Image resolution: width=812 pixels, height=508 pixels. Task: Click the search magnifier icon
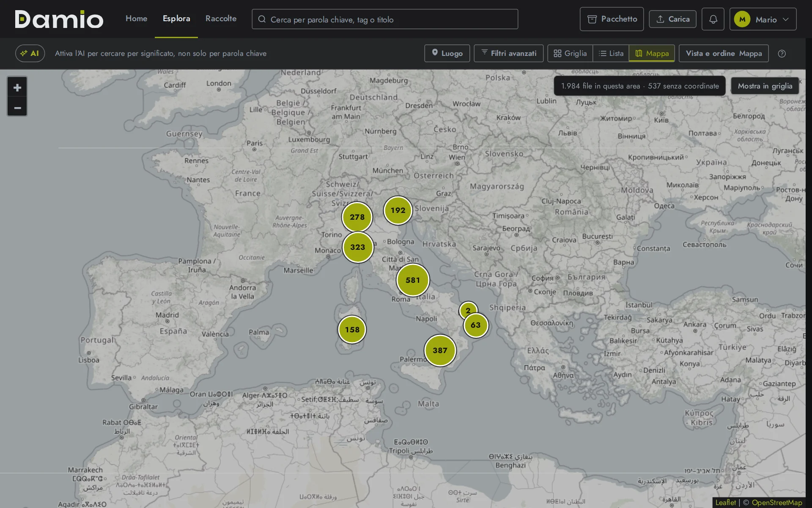click(x=262, y=19)
